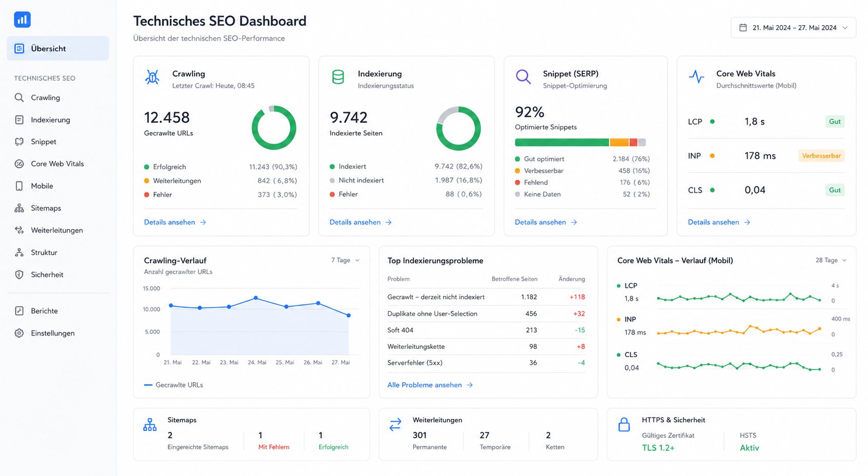
Task: Open Details ansehen on the Snippet card
Action: click(x=546, y=222)
